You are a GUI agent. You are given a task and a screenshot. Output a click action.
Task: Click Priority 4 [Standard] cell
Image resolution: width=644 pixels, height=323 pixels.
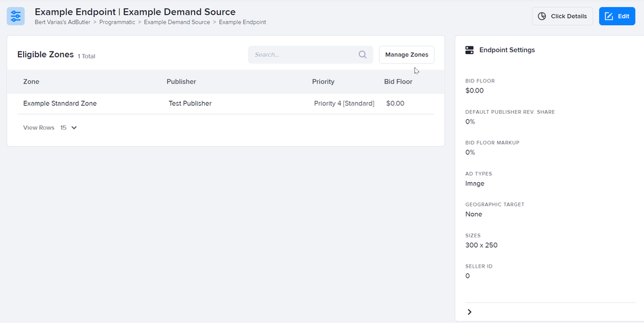(x=344, y=104)
